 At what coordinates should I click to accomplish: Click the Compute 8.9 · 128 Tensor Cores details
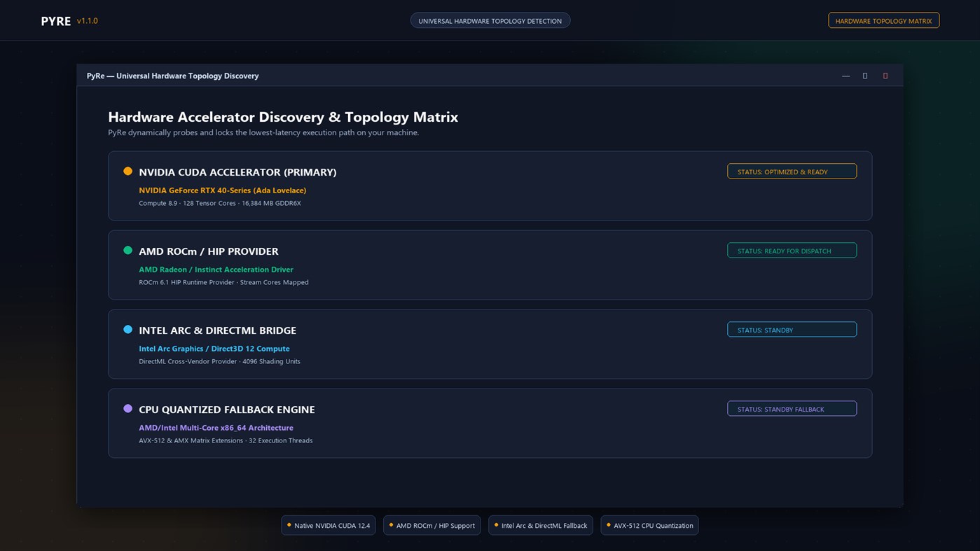click(x=220, y=203)
